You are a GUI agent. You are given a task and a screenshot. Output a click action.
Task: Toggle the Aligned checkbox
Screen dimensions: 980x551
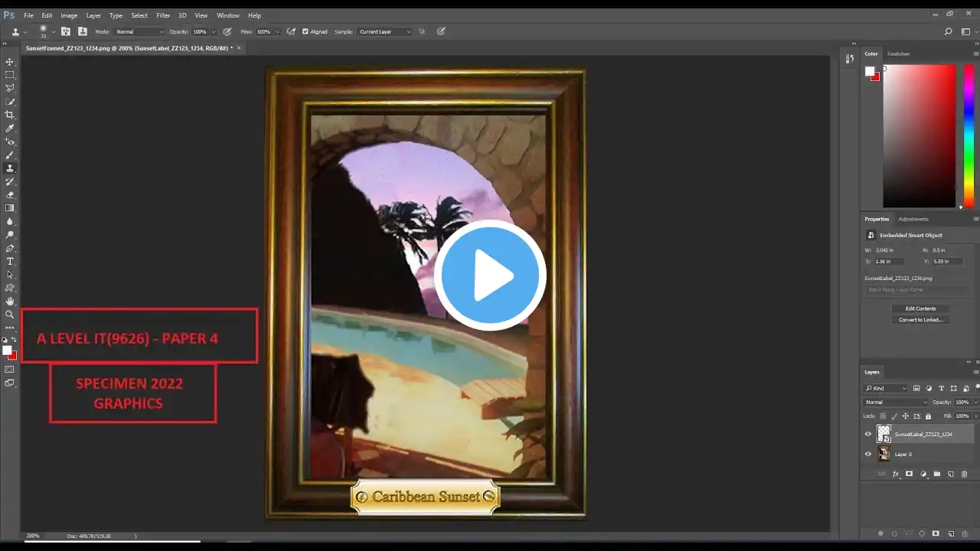click(x=305, y=31)
